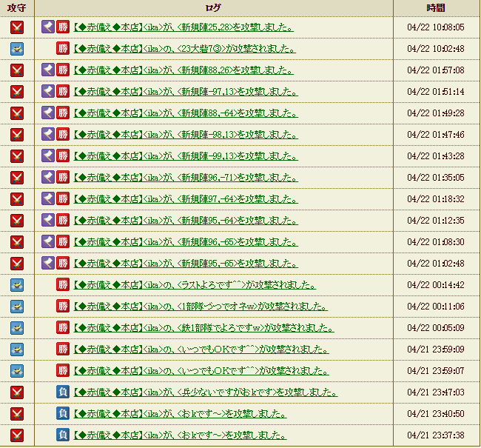
Task: Open the おkです attack log at 23:37:38
Action: (180, 435)
